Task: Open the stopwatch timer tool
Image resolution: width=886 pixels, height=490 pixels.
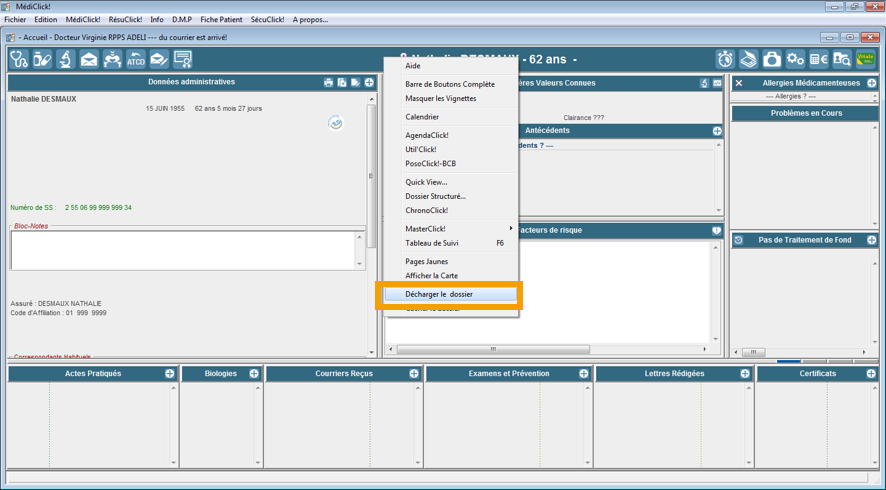Action: [x=725, y=60]
